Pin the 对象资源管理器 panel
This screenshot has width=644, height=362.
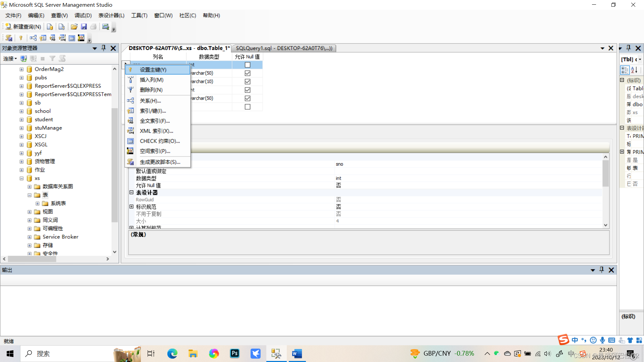click(104, 48)
